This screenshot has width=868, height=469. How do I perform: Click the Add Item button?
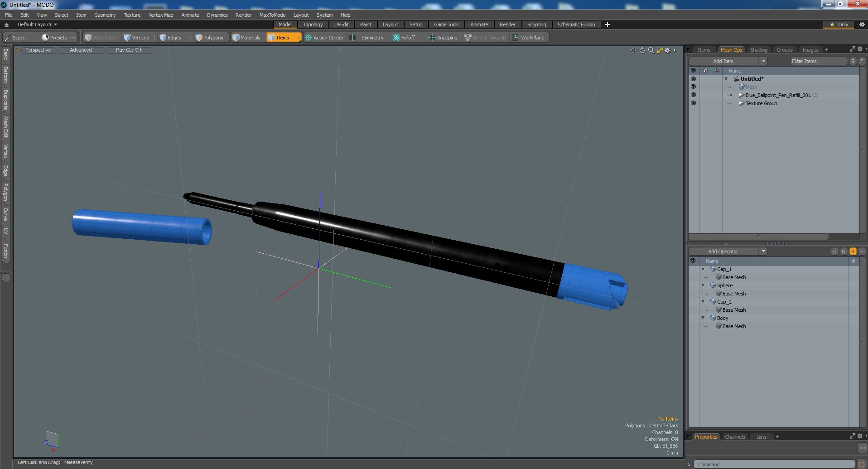723,61
